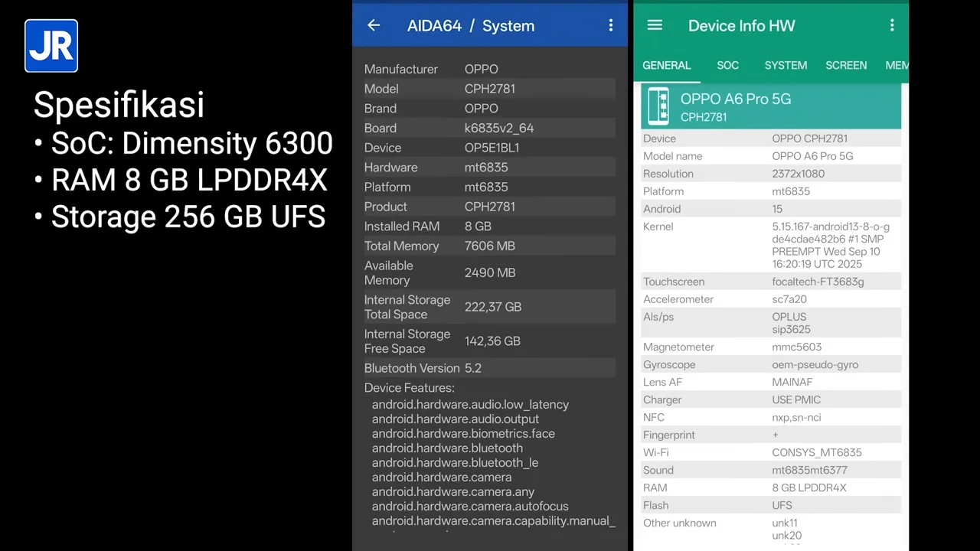
Task: Select the RAM 8 GB LPDDR4X row
Action: [x=771, y=487]
